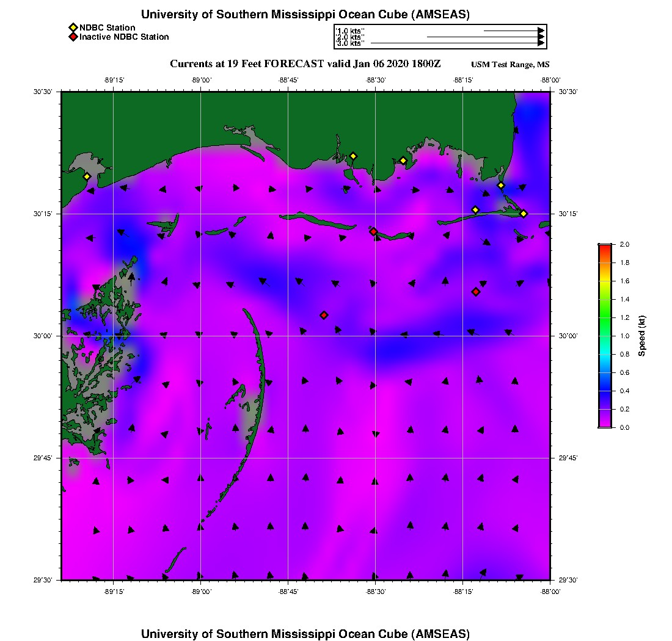
Task: Click the "USM Test Range, MS" label
Action: coord(510,65)
